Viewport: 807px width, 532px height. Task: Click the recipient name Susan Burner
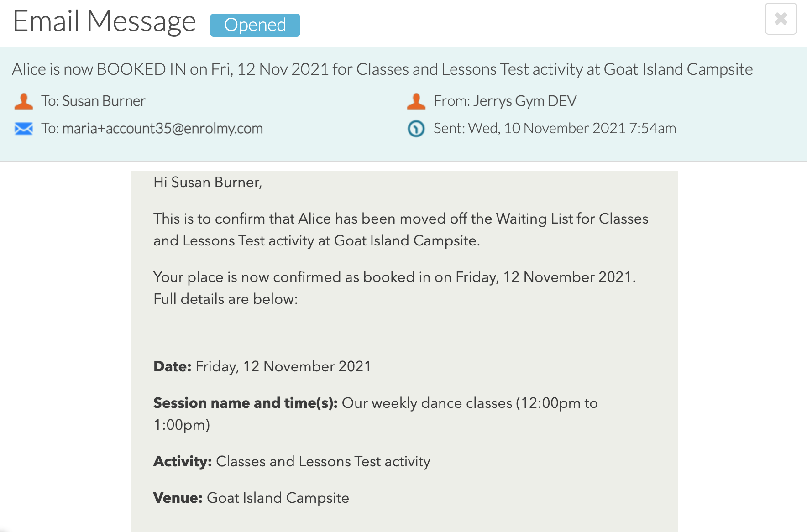coord(104,101)
